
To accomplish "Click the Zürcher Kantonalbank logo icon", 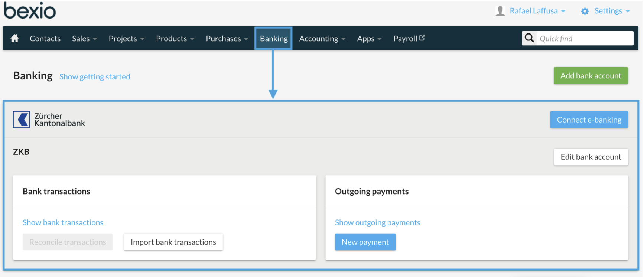I will point(22,120).
